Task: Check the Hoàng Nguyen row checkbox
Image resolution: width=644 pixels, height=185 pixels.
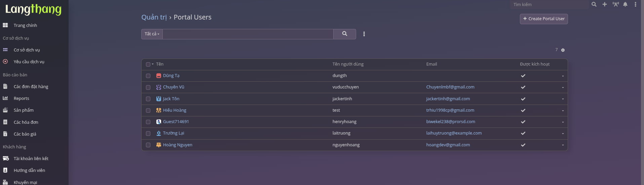Action: pyautogui.click(x=148, y=145)
